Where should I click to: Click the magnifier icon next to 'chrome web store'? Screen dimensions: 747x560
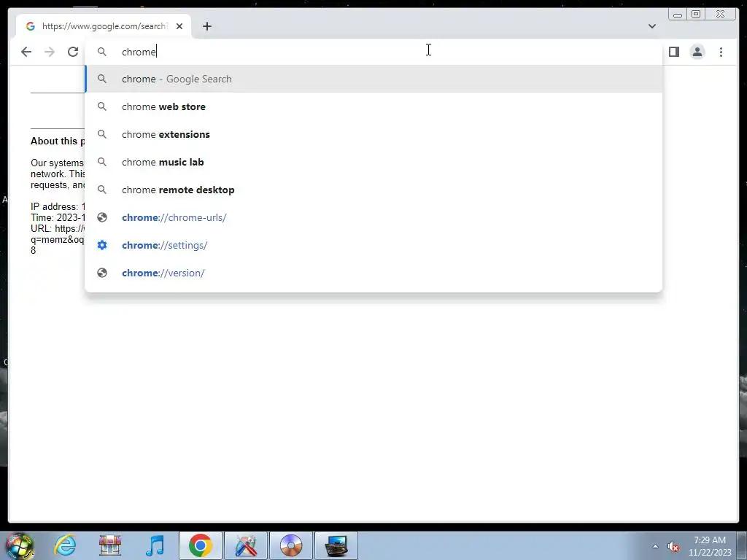(102, 106)
